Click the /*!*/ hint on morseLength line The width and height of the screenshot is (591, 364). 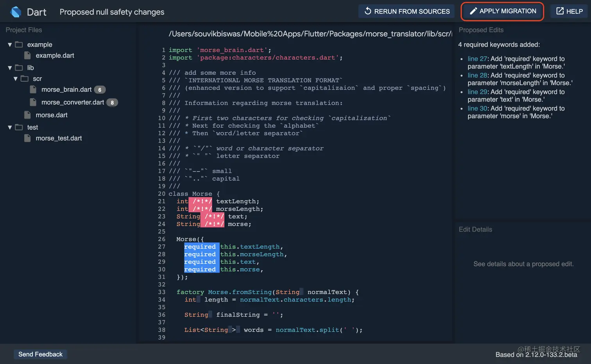click(x=201, y=209)
